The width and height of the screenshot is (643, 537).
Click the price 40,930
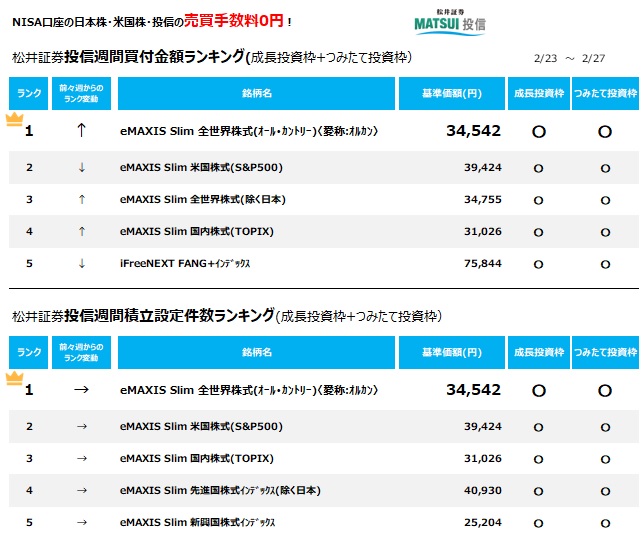pyautogui.click(x=483, y=490)
